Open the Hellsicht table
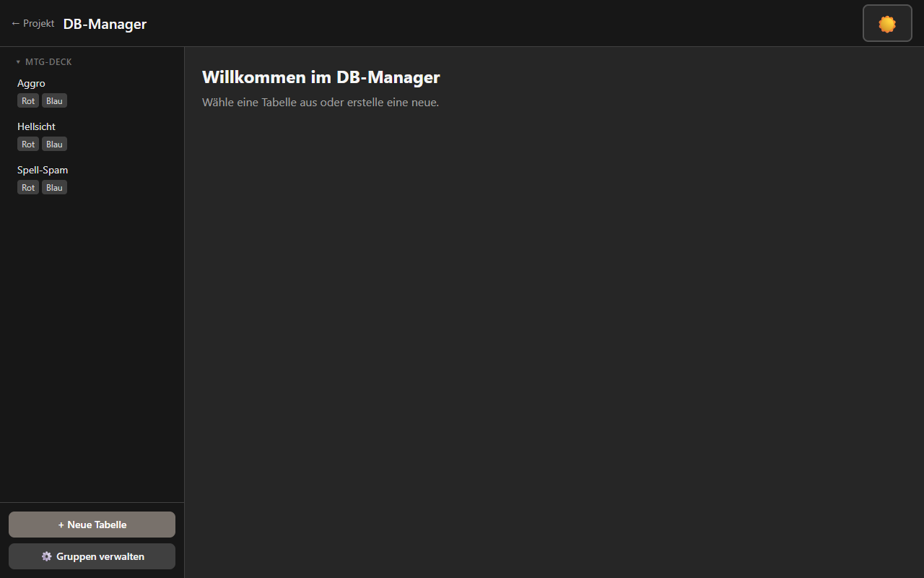924x578 pixels. point(36,126)
